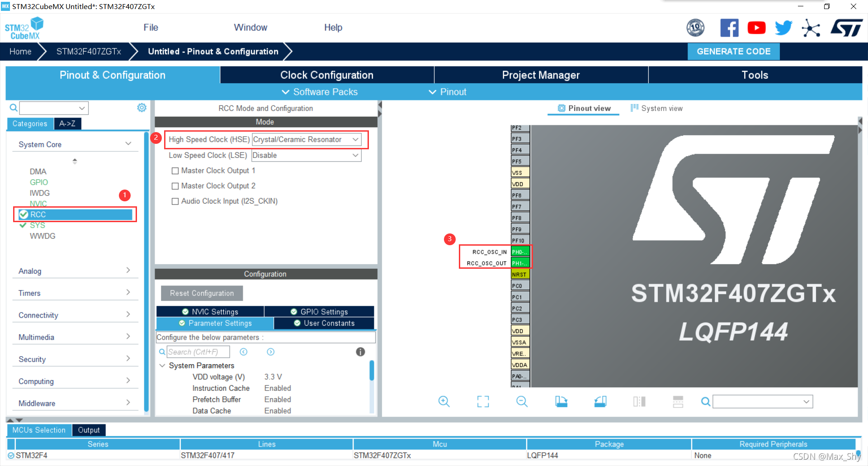Open the Pinout dropdown menu
Image resolution: width=868 pixels, height=466 pixels.
(x=448, y=92)
